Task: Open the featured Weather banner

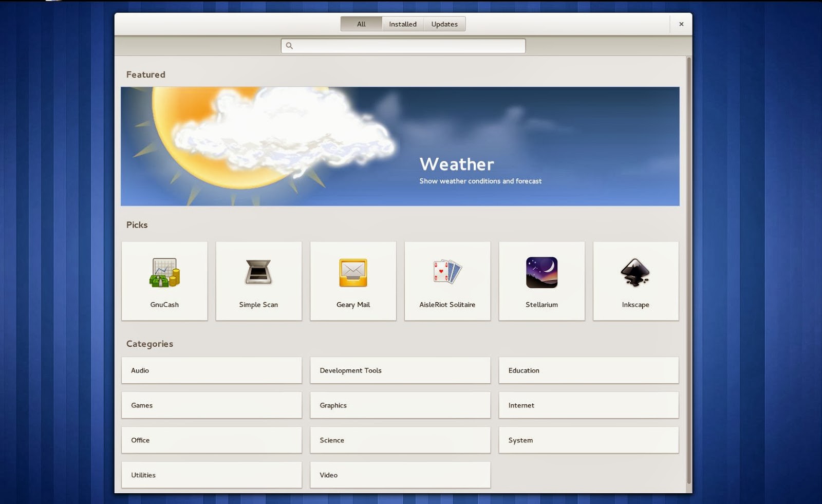Action: [400, 146]
